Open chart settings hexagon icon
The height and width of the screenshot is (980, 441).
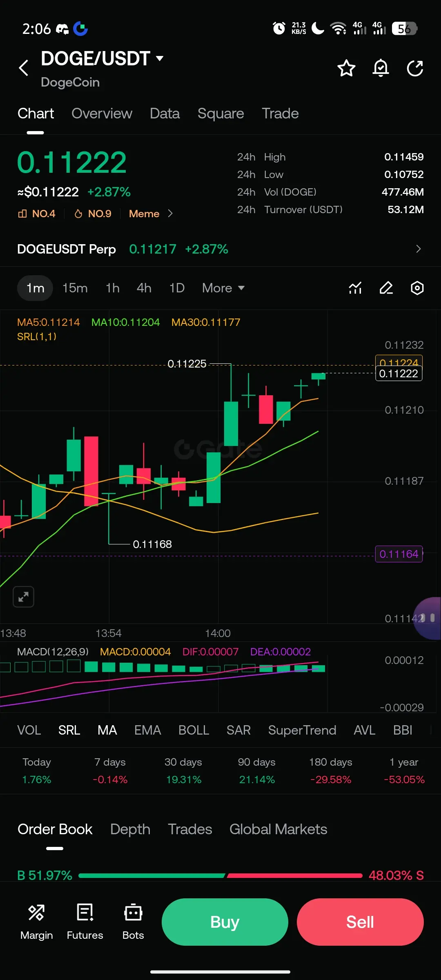(x=417, y=288)
